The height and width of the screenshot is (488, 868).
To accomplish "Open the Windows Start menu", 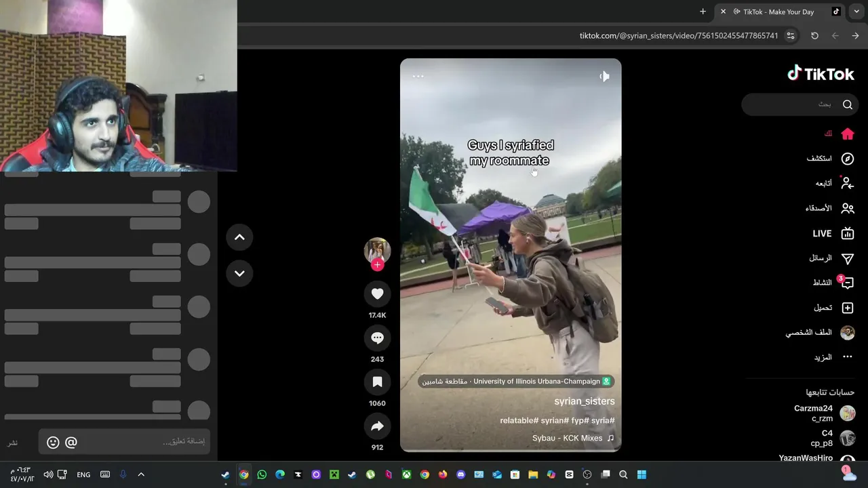I will click(642, 474).
